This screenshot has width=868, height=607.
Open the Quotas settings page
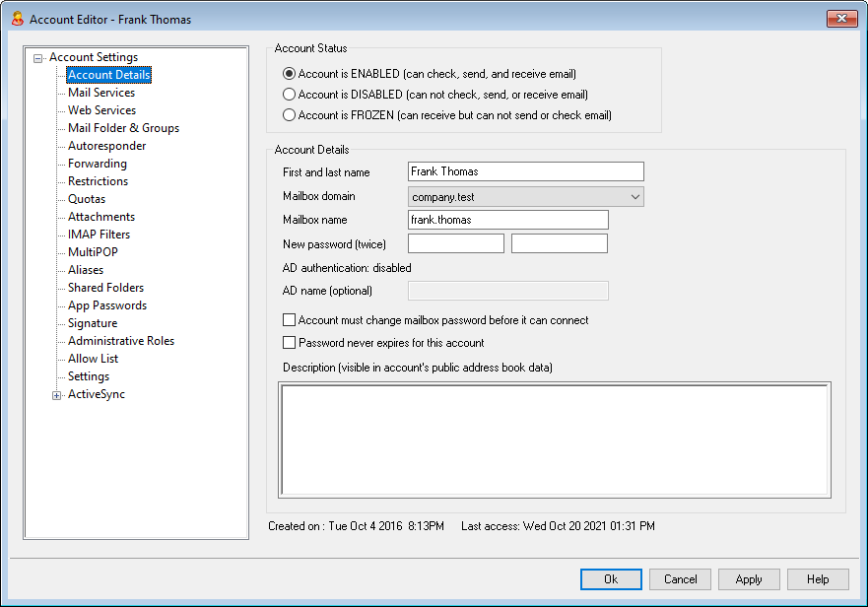(87, 199)
